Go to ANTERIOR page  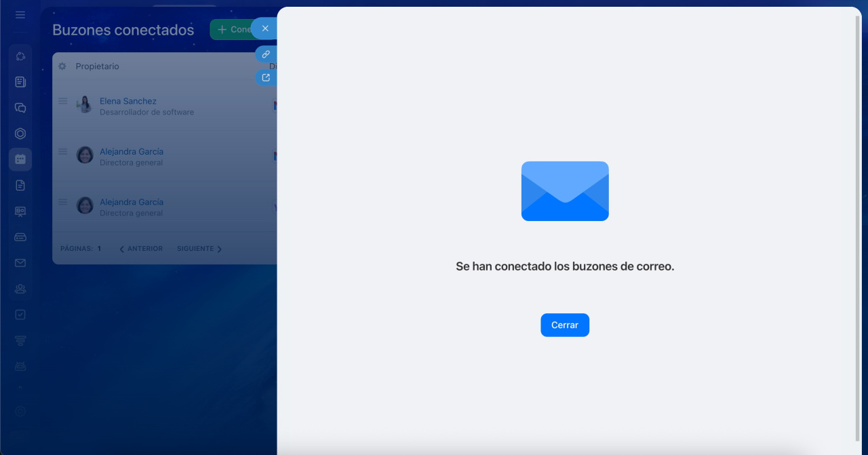pyautogui.click(x=141, y=249)
